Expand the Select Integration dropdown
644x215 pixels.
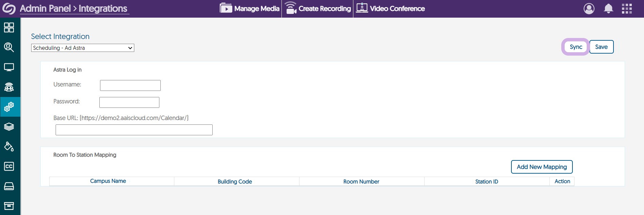coord(83,48)
